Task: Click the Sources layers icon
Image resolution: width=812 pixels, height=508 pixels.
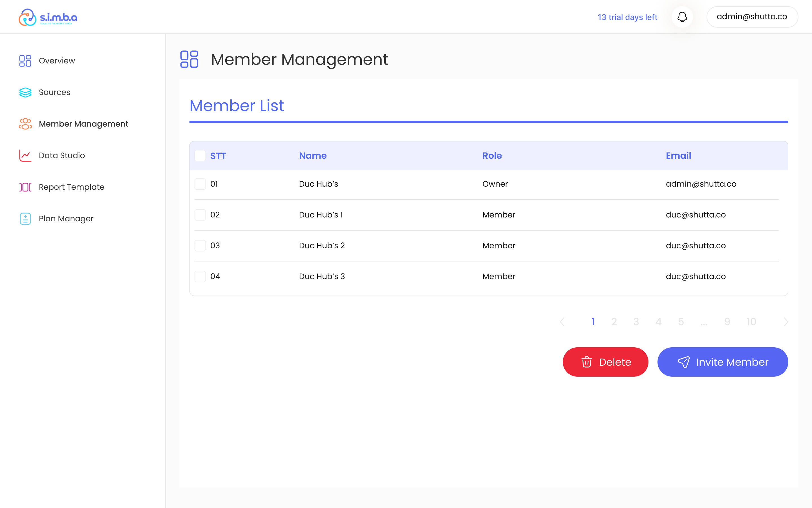Action: (25, 92)
